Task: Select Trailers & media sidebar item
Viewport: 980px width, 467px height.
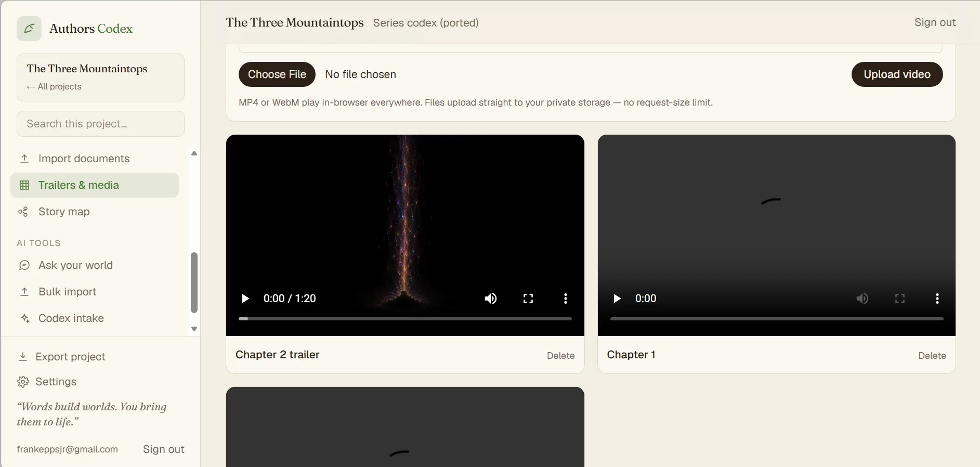Action: point(95,185)
